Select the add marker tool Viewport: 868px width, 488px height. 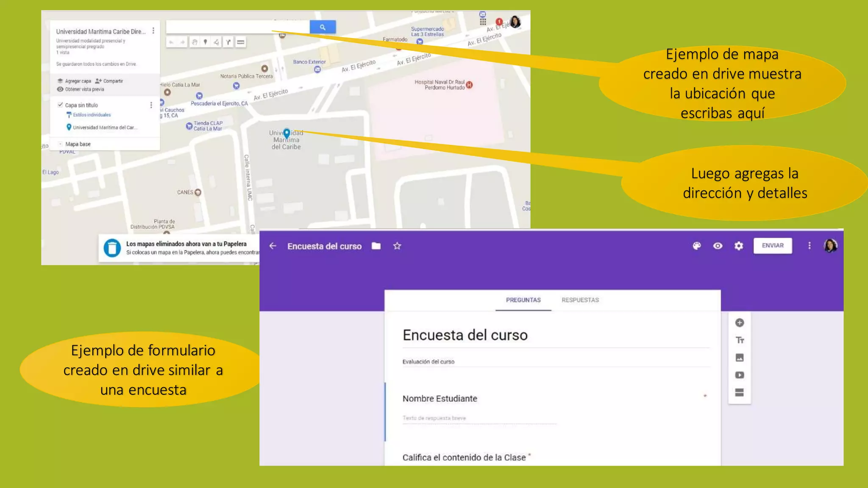(205, 42)
